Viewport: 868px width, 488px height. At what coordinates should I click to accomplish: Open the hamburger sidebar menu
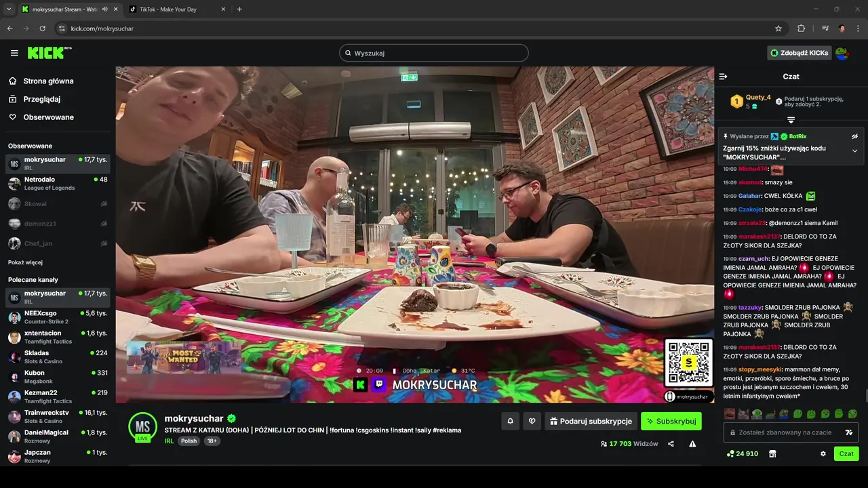point(14,53)
